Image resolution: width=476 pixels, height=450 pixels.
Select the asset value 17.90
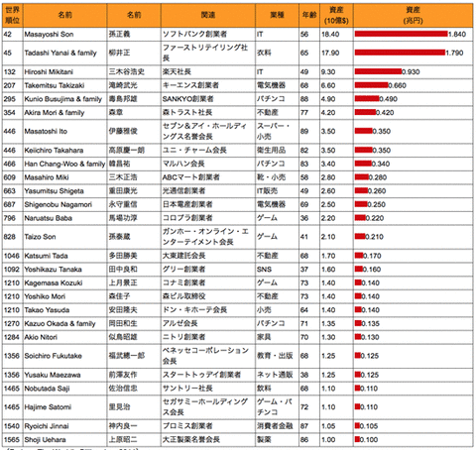[x=330, y=54]
